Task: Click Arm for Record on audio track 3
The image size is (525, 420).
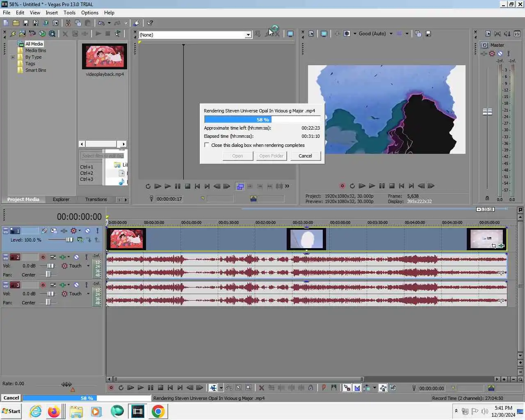Action: pos(43,285)
